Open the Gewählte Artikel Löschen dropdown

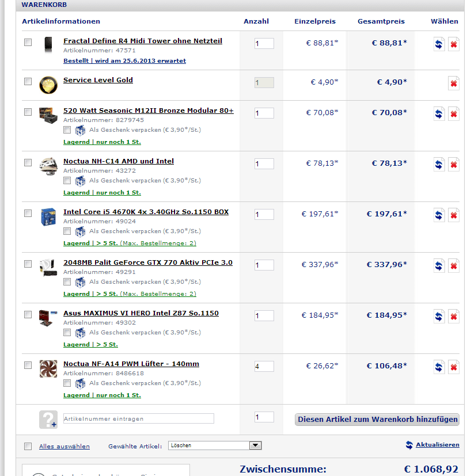coord(215,445)
